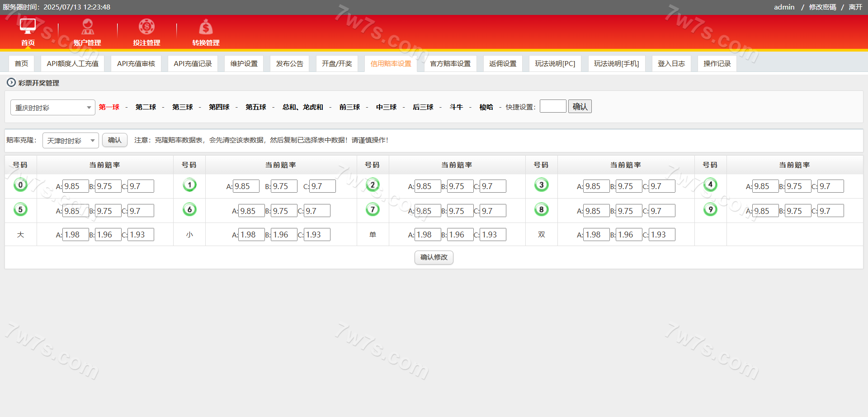Switch to the 官方赔率设置 tab
The image size is (868, 417).
coord(450,64)
